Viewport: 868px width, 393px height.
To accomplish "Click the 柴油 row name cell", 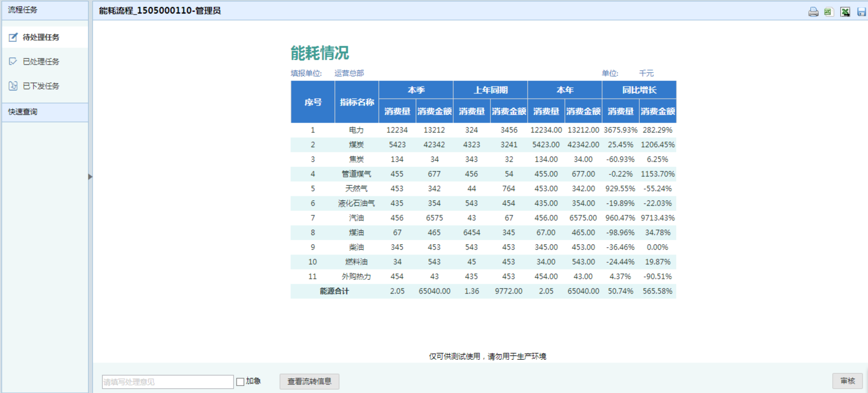I will tap(356, 247).
